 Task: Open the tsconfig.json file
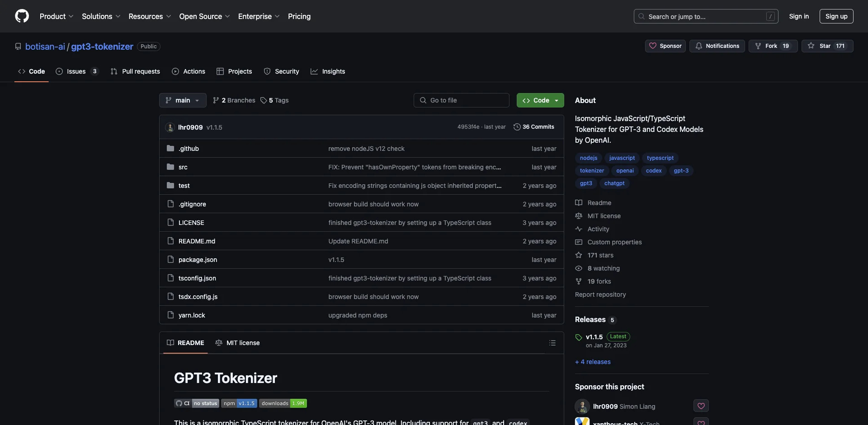tap(197, 278)
